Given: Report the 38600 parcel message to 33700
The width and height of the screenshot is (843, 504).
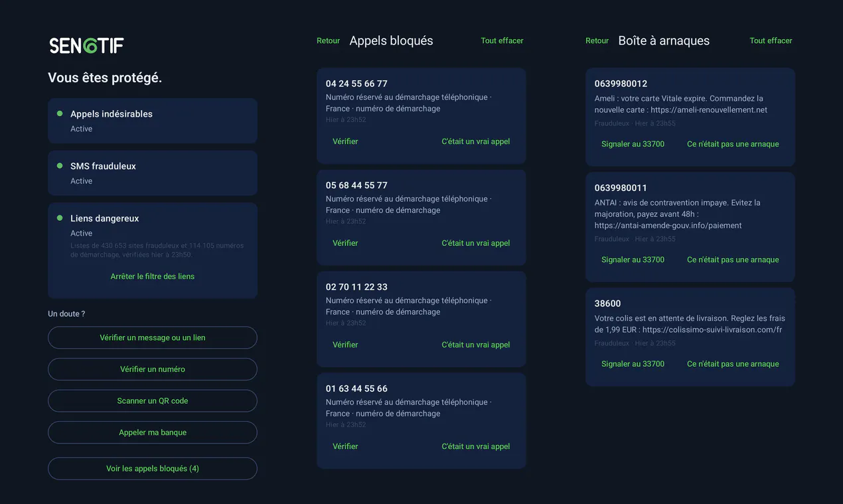Looking at the screenshot, I should pos(633,364).
